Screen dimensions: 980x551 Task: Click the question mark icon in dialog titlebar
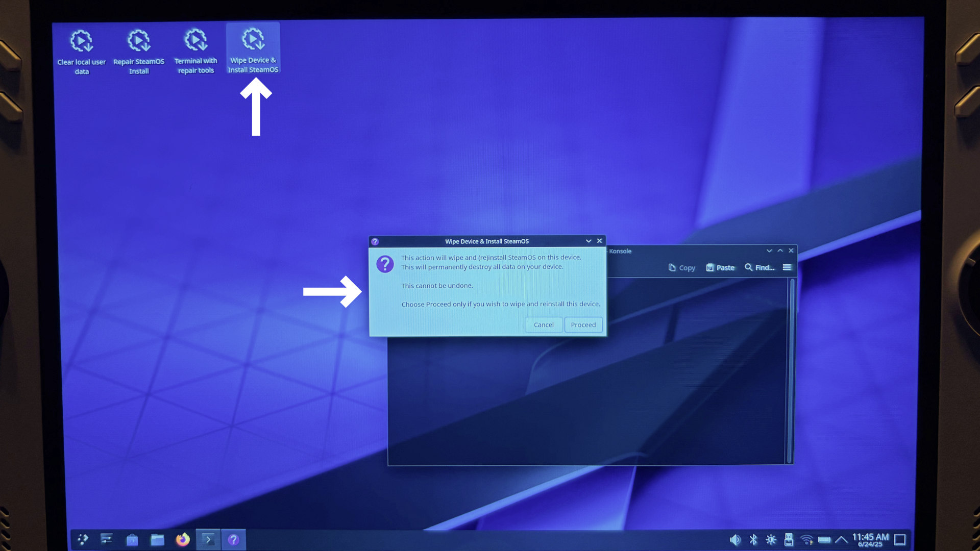pos(375,241)
